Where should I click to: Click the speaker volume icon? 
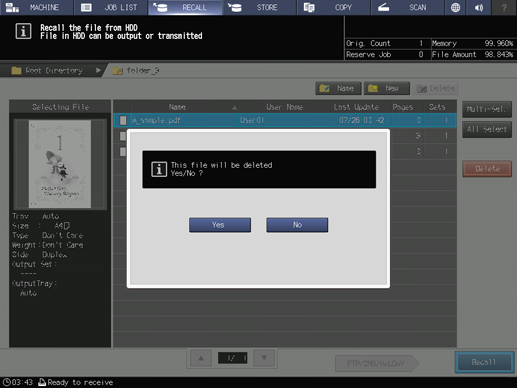pos(479,7)
